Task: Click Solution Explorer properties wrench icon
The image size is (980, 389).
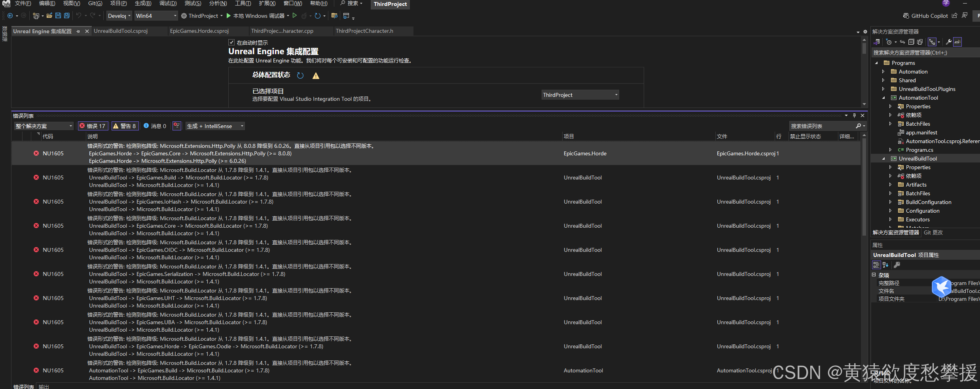Action: (948, 42)
